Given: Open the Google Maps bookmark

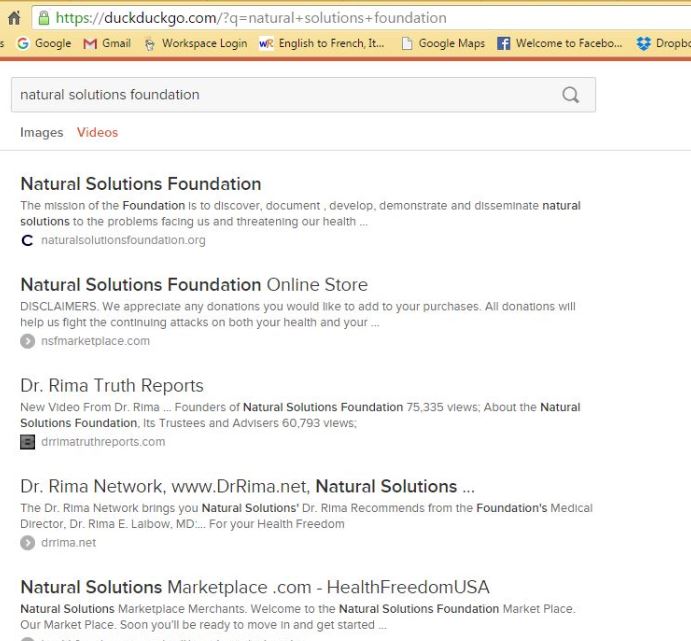Looking at the screenshot, I should [x=443, y=43].
